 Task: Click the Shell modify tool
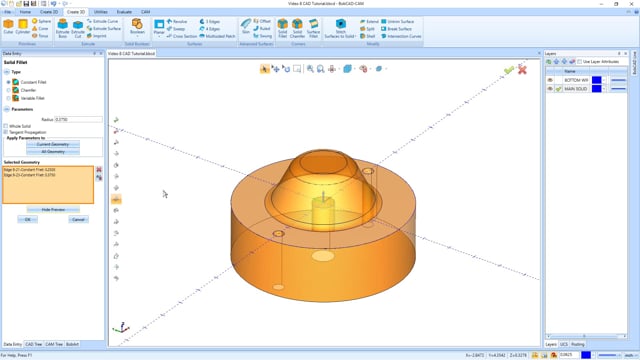pyautogui.click(x=367, y=36)
